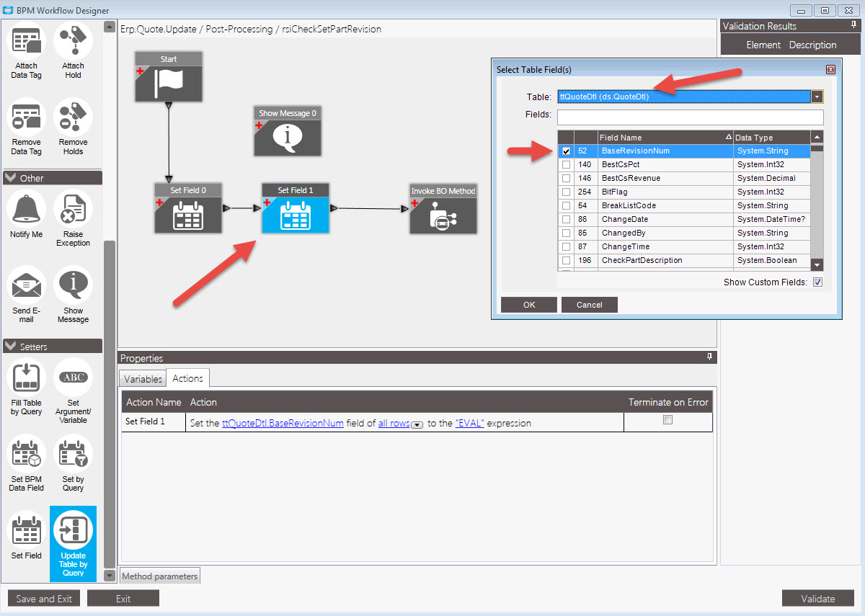Select the Invoke BO Method node
This screenshot has height=616, width=865.
pyautogui.click(x=443, y=209)
